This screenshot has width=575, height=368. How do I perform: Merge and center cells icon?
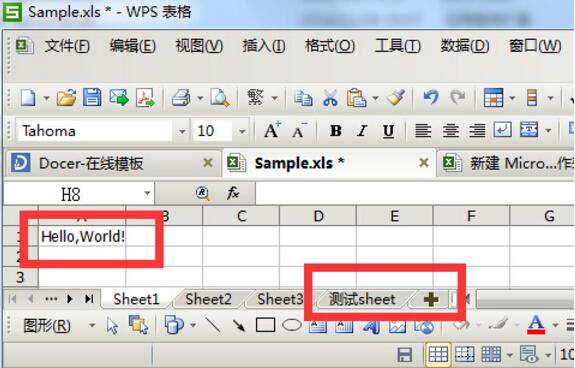coord(529,130)
